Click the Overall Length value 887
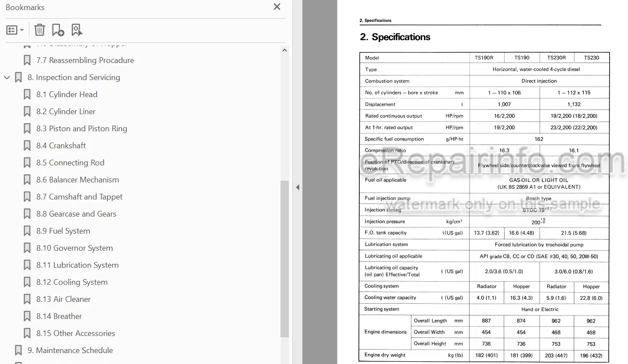The image size is (628, 364). [486, 321]
